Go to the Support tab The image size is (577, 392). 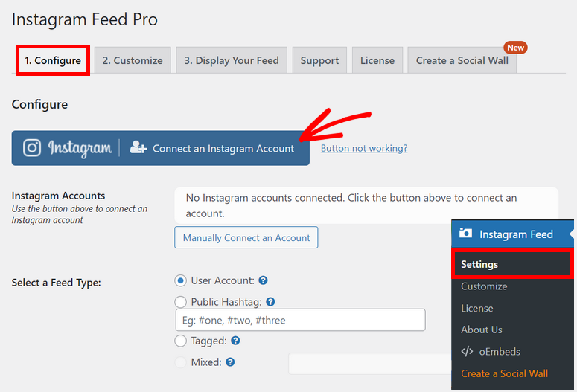(319, 60)
